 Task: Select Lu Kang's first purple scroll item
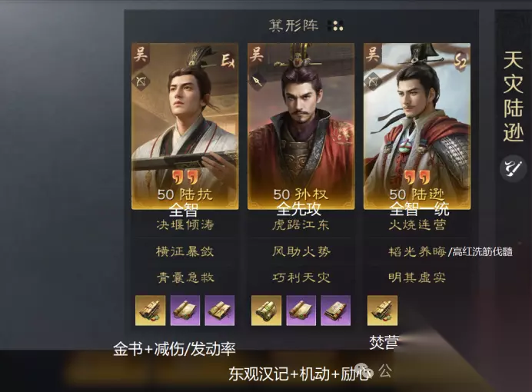pos(185,311)
